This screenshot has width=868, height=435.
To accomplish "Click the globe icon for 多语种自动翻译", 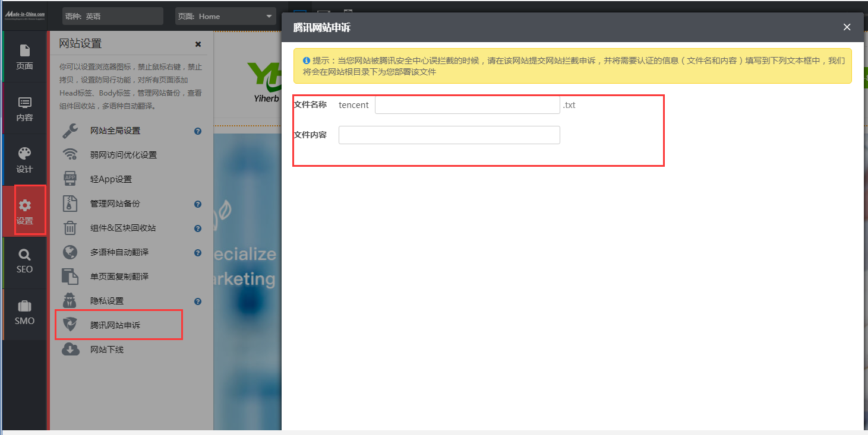I will pyautogui.click(x=70, y=252).
